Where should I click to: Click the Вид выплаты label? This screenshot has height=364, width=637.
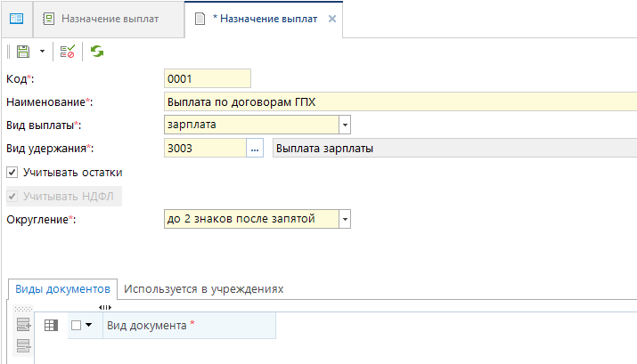[44, 125]
